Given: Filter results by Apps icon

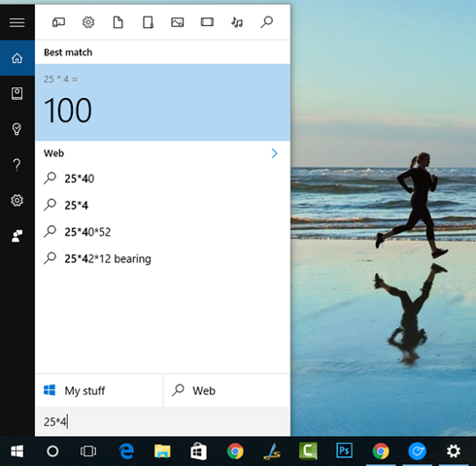Looking at the screenshot, I should pyautogui.click(x=58, y=22).
